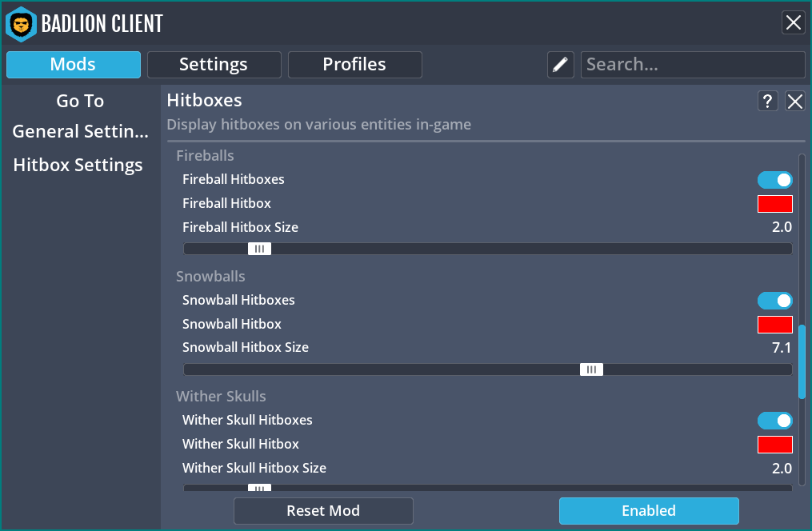Click the Snowballs section heading
Viewport: 812px width, 531px height.
pos(210,277)
